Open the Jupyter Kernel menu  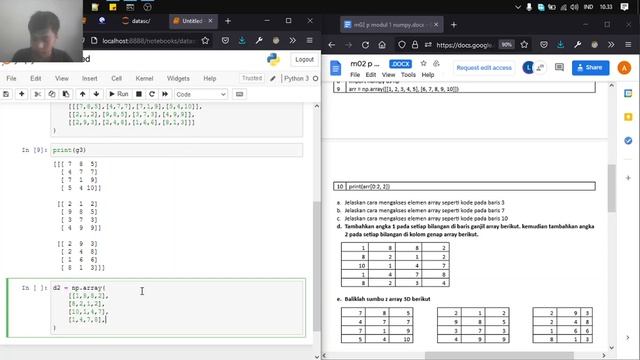tap(144, 78)
